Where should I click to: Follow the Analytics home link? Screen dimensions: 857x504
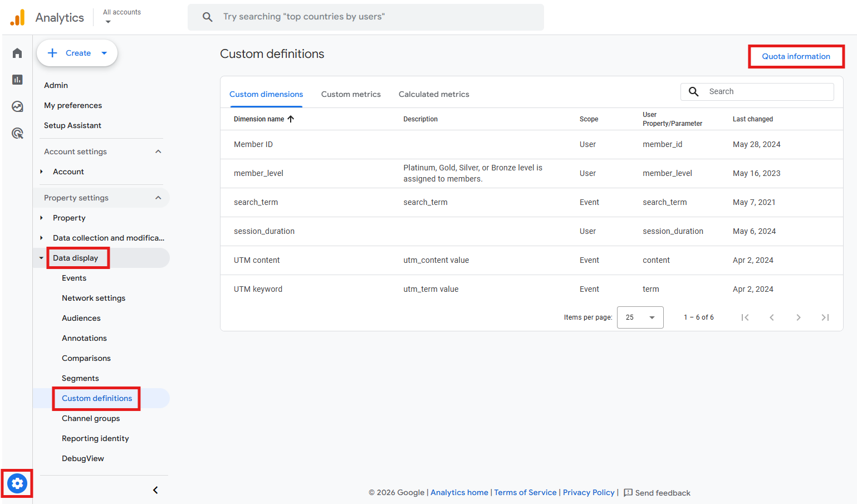pos(459,492)
